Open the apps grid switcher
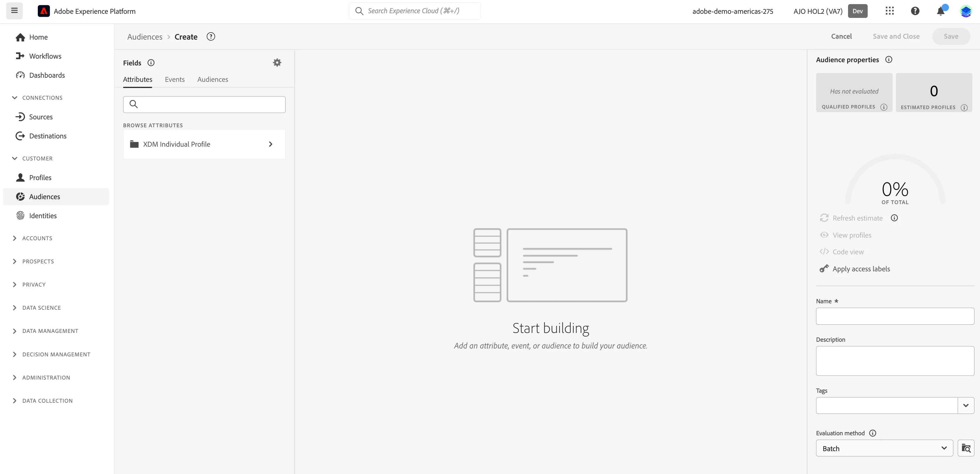The image size is (980, 474). (889, 11)
